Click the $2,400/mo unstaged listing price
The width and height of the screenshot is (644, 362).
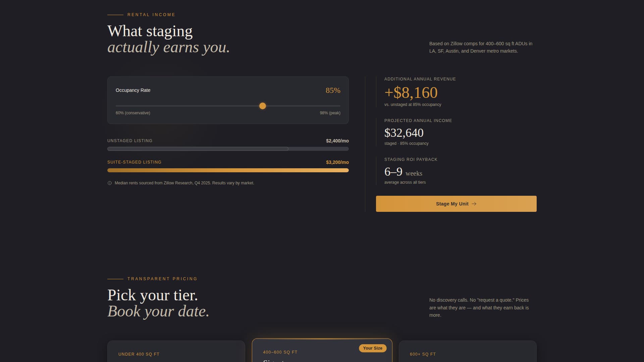click(x=337, y=141)
